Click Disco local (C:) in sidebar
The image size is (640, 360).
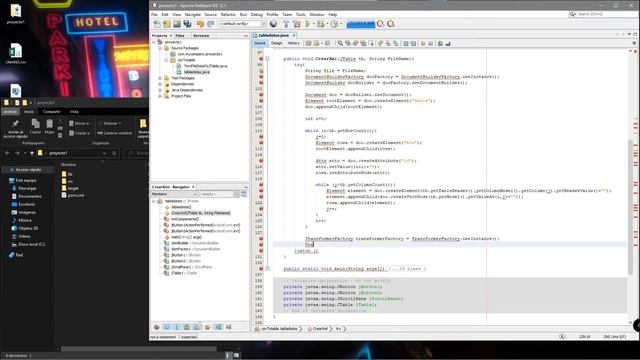(28, 244)
